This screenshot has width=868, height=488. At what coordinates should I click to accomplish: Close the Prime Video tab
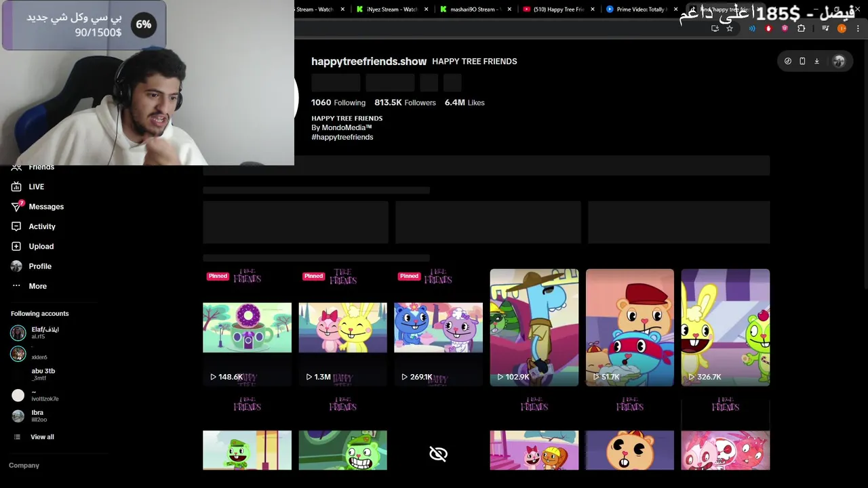[x=675, y=9]
